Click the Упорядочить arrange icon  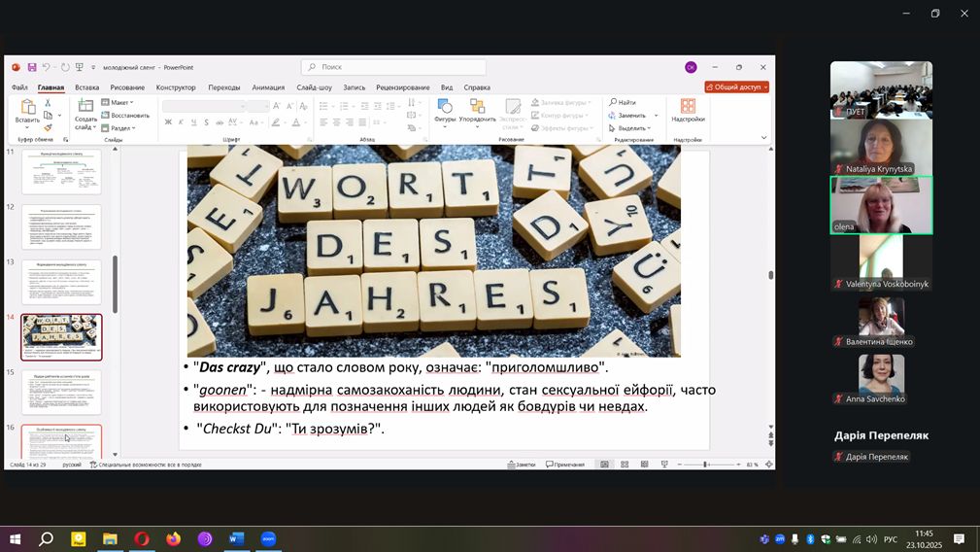[477, 108]
